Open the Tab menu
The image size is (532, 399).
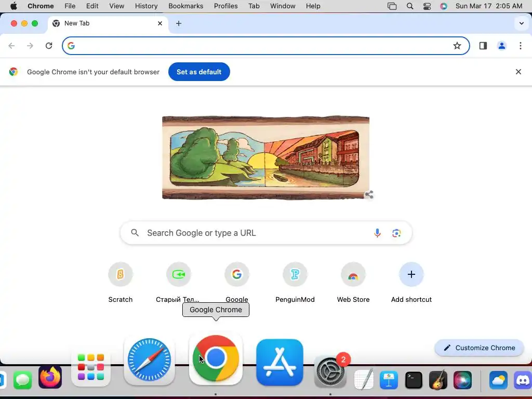[x=254, y=6]
